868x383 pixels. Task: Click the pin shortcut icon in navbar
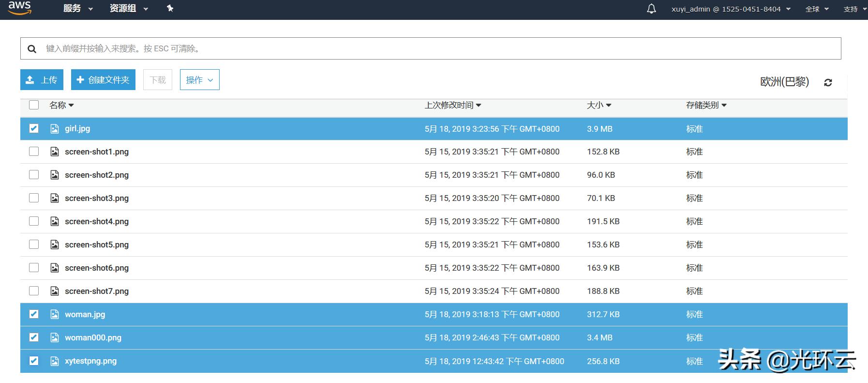170,8
